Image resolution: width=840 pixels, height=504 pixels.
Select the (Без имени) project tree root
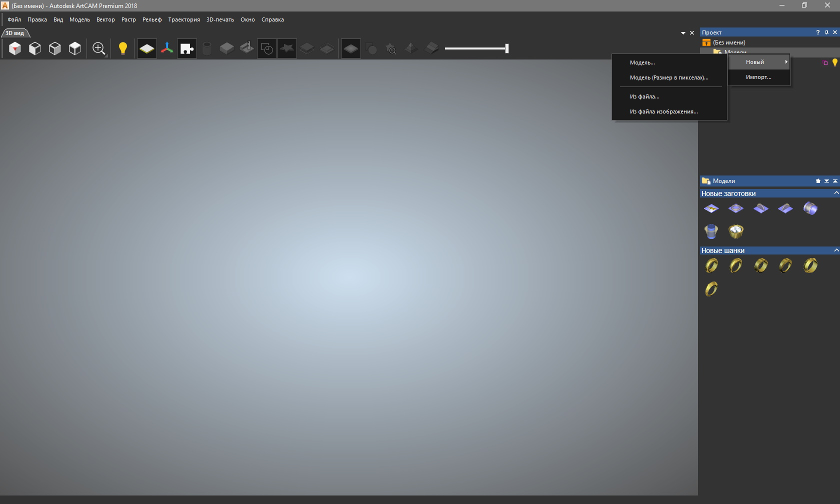pyautogui.click(x=729, y=42)
